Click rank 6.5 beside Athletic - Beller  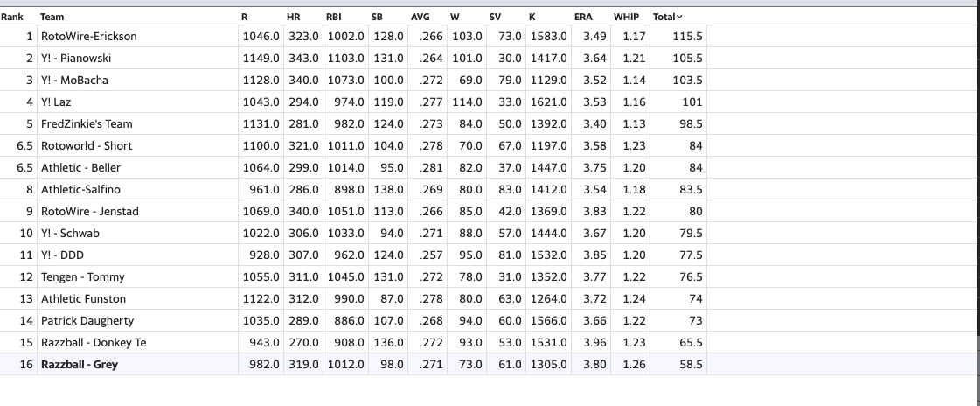click(24, 168)
